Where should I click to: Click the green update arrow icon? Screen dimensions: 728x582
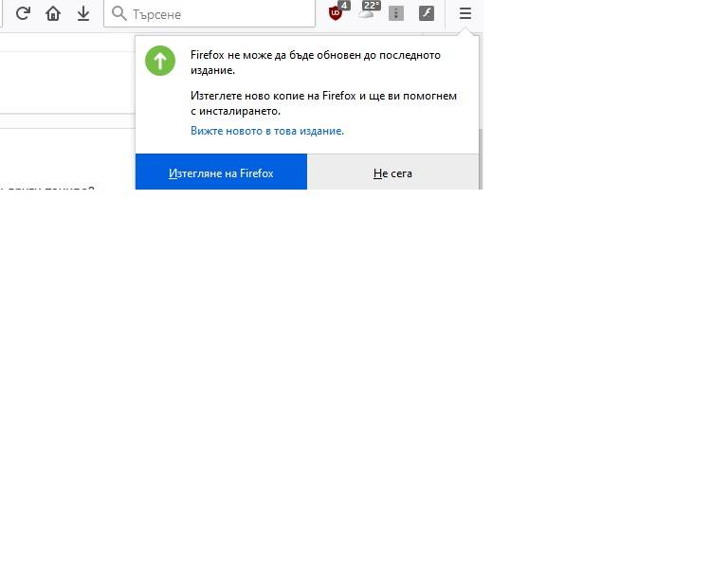point(160,61)
